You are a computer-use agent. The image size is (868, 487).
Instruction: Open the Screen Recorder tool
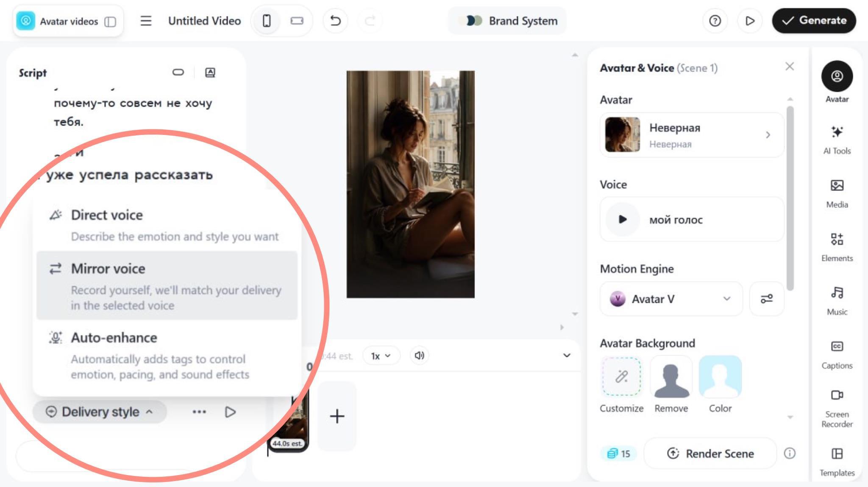[x=837, y=408]
